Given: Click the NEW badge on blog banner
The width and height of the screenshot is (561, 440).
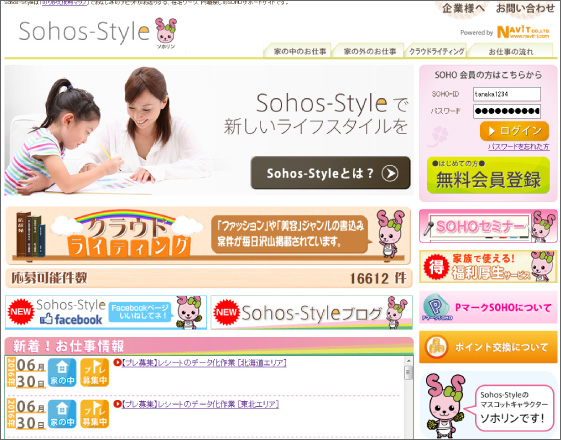Looking at the screenshot, I should point(226,312).
